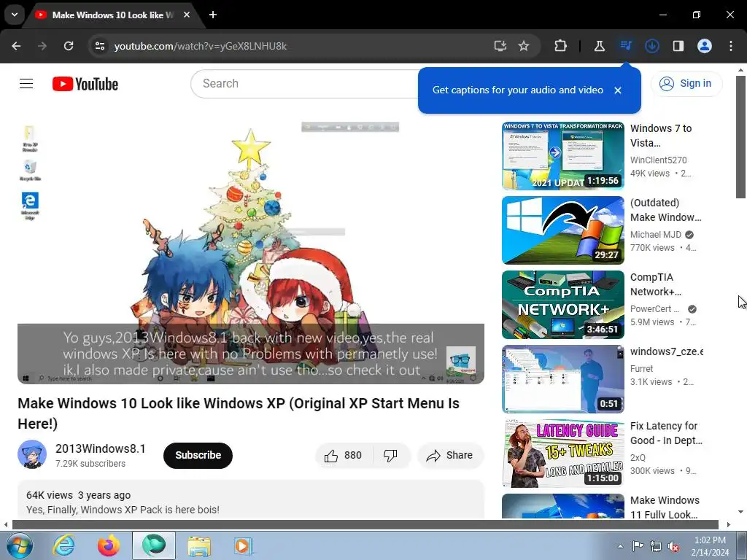Toggle the browser side panel

pos(678,46)
